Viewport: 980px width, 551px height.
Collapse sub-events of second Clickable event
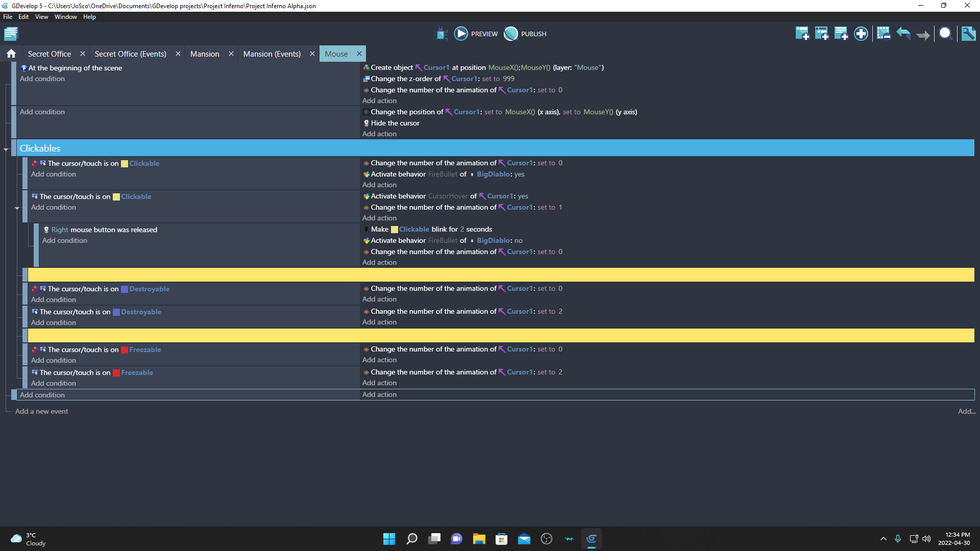(17, 208)
